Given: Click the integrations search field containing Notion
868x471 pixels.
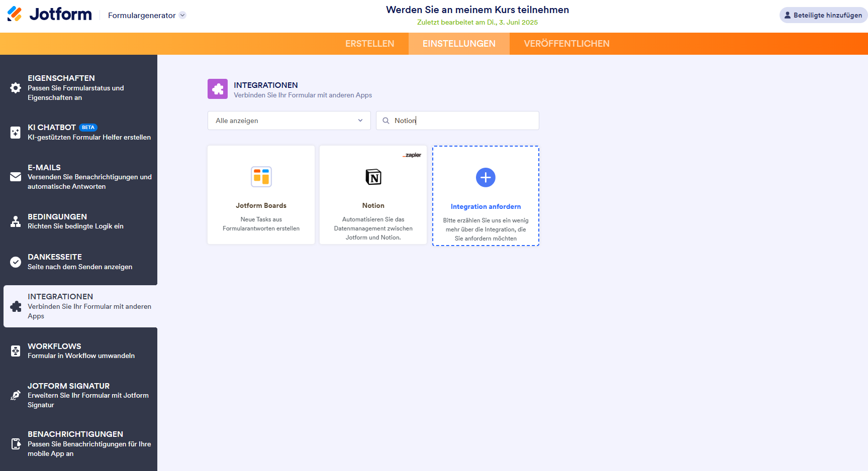Looking at the screenshot, I should tap(457, 121).
